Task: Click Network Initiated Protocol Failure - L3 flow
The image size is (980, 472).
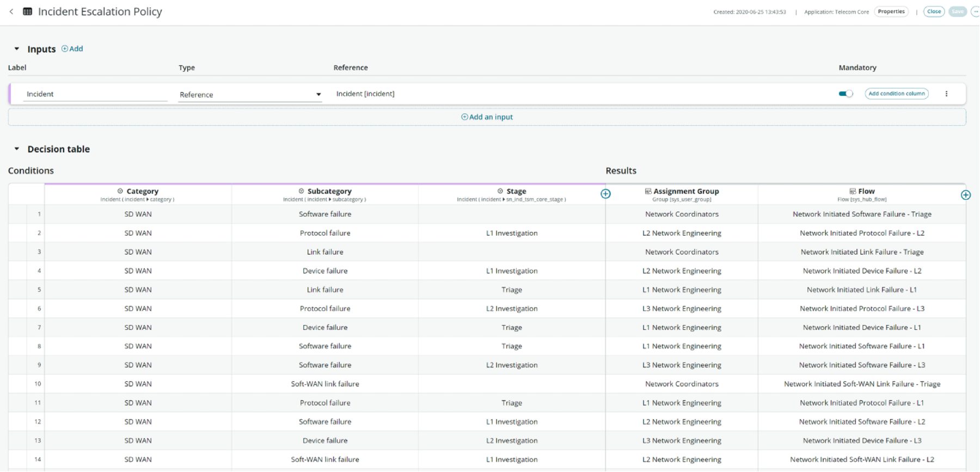Action: click(862, 309)
